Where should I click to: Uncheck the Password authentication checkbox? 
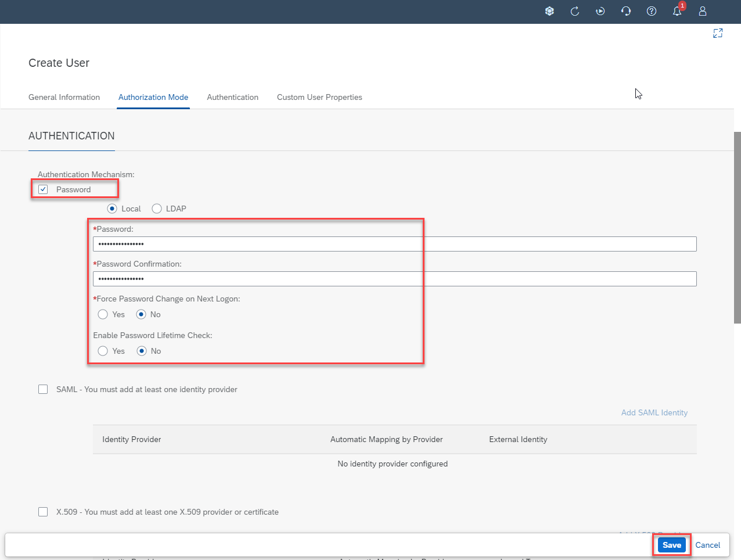[x=43, y=189]
